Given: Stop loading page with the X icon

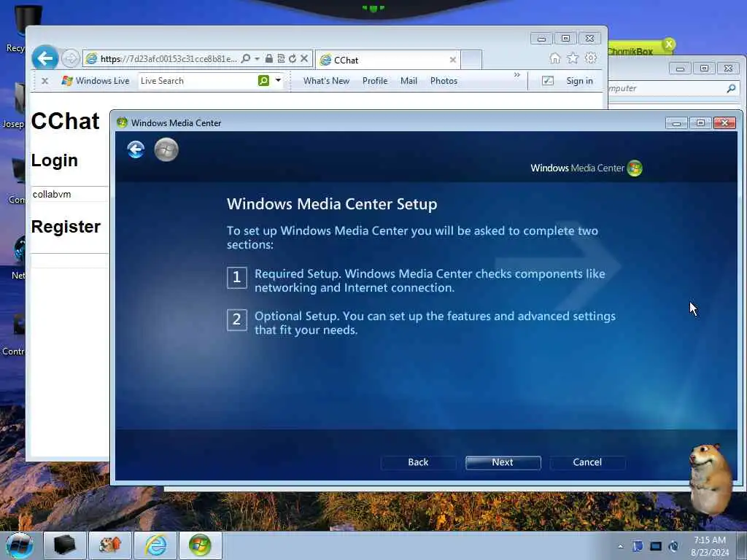Looking at the screenshot, I should click(x=304, y=58).
